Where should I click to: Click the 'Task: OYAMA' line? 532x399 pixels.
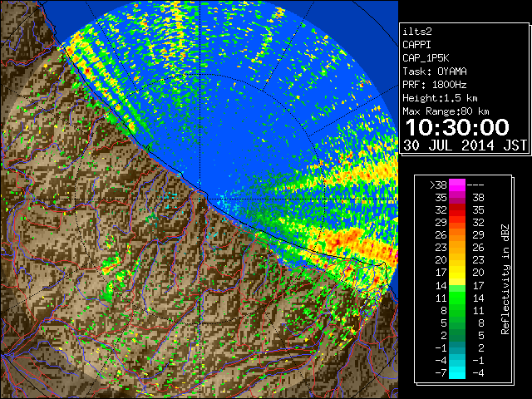435,71
